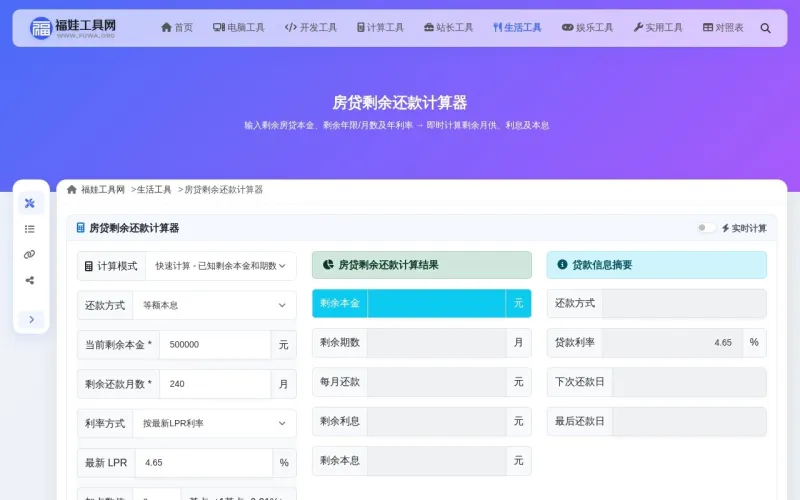Screen dimensions: 800x500
Task: Expand the left sidebar with arrow
Action: (32, 319)
